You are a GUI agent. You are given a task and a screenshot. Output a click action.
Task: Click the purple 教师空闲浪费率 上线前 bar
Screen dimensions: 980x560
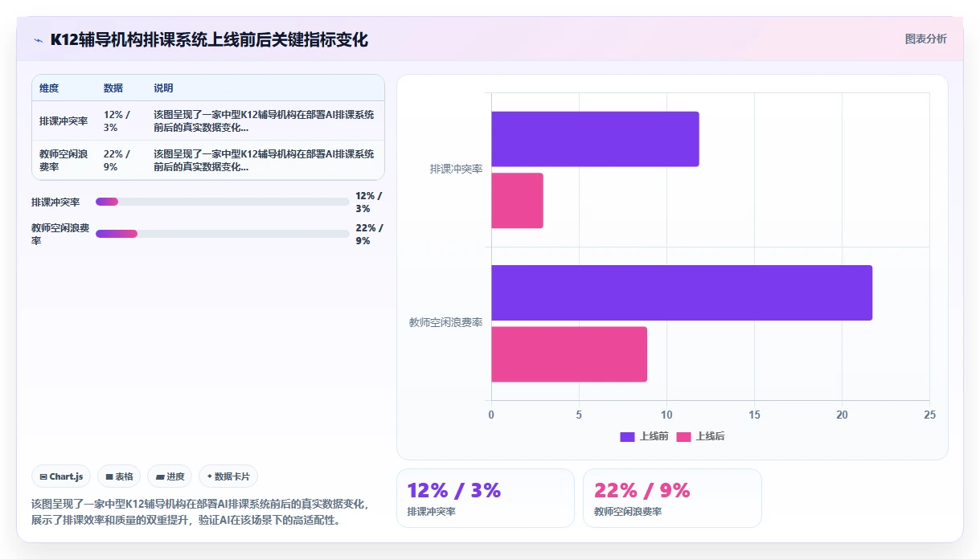[682, 292]
